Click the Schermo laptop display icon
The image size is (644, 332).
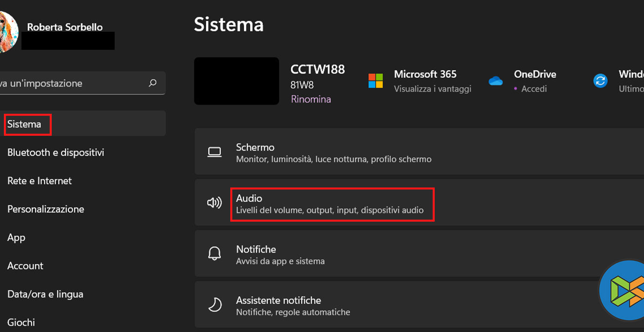click(x=215, y=152)
